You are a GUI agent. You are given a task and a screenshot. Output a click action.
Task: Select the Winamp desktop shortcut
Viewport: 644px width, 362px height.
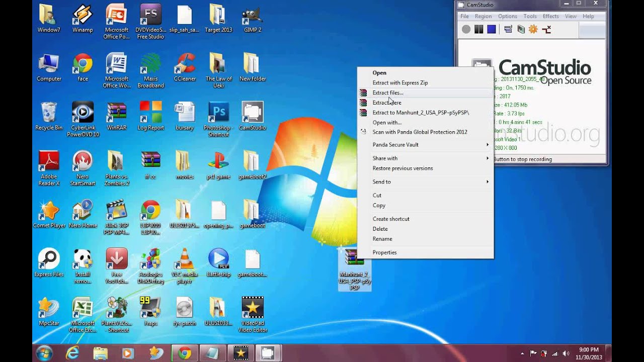[83, 18]
